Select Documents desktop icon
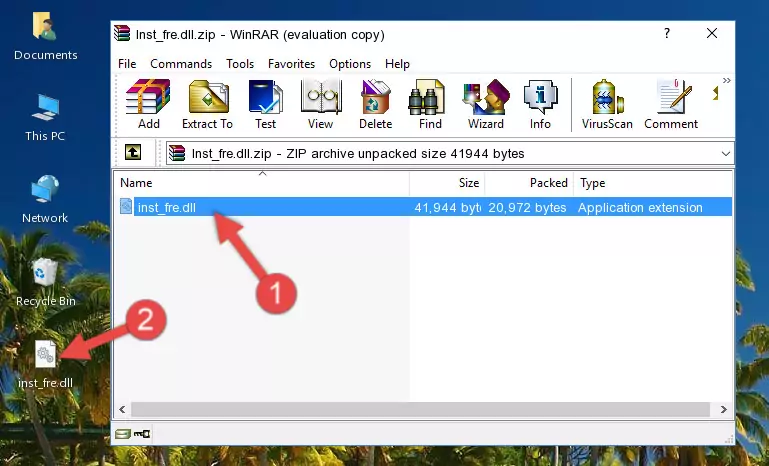 pos(46,37)
